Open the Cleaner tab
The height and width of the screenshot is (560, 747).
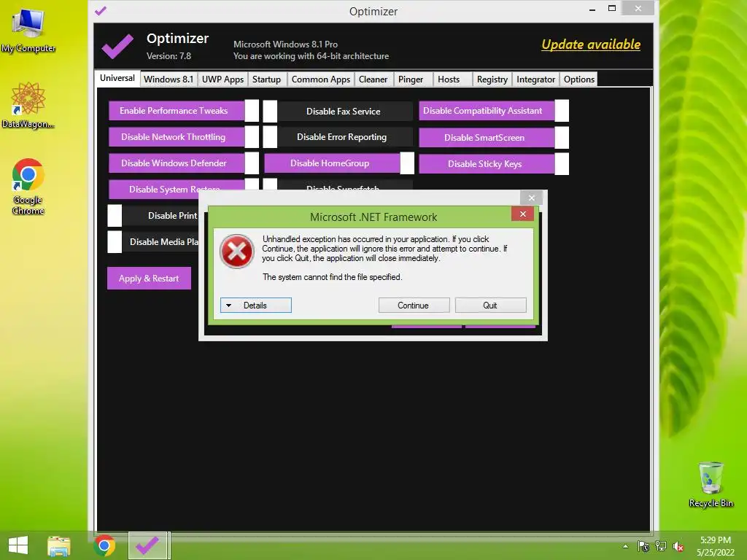(x=373, y=79)
